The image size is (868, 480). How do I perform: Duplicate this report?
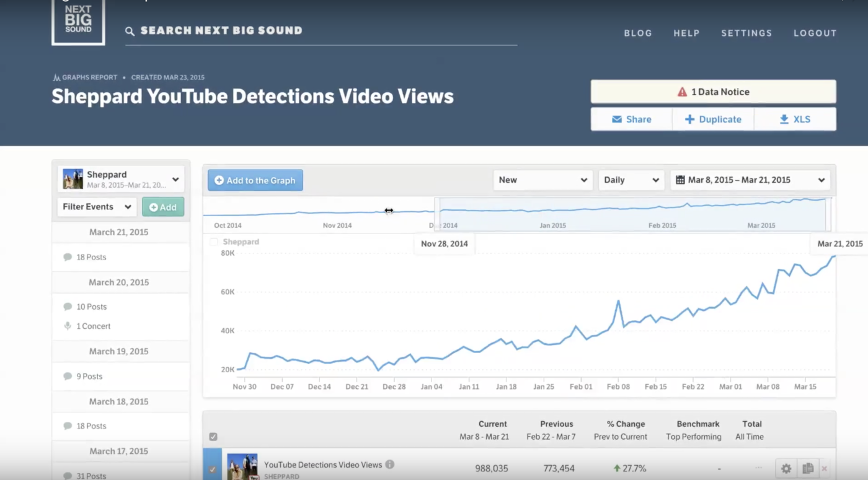[x=713, y=119]
